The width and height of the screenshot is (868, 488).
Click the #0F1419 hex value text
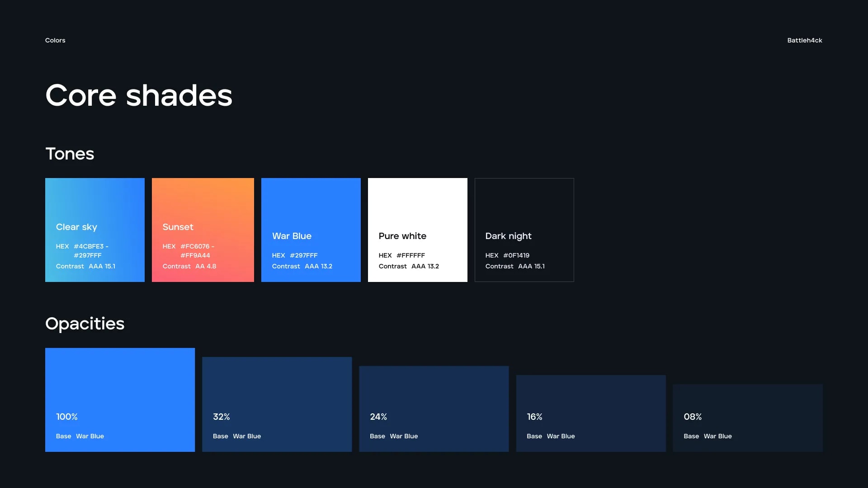[516, 255]
